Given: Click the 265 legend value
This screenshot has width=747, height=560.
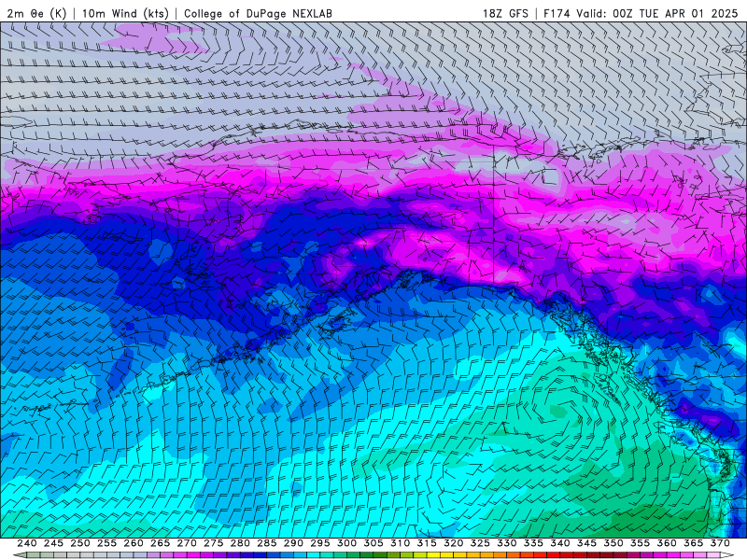Looking at the screenshot, I should pos(160,543).
